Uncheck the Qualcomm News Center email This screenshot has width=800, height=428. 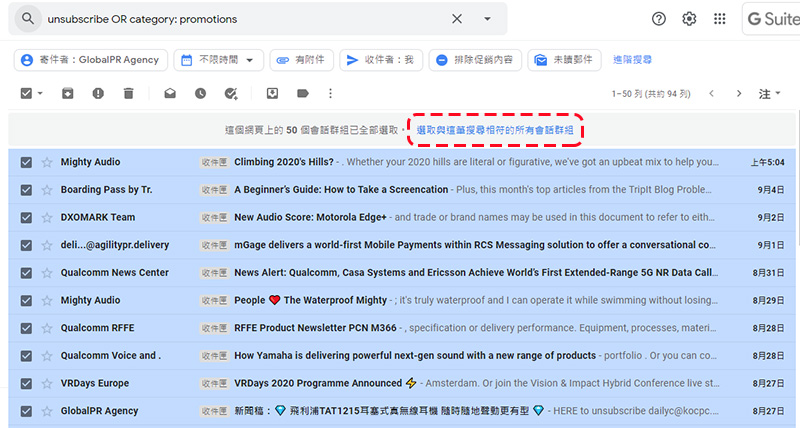26,273
